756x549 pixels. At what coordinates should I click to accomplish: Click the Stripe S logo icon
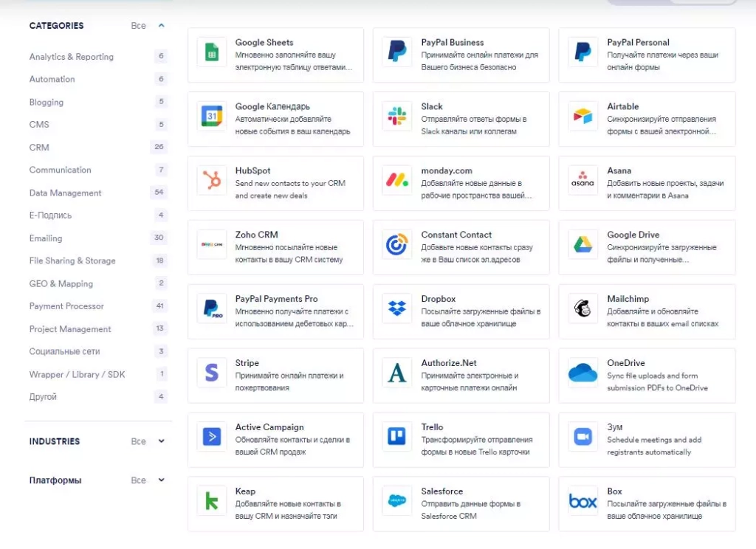pos(212,373)
